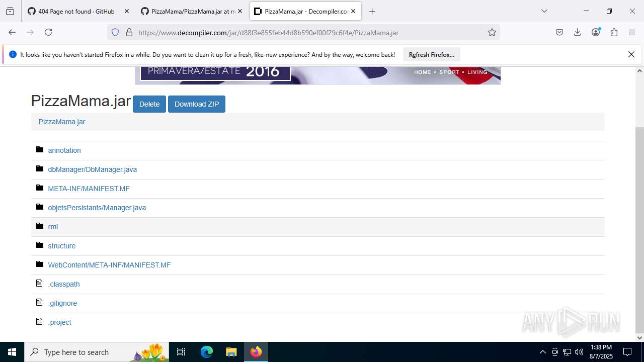Go back to the previous page
The height and width of the screenshot is (362, 644).
[x=12, y=32]
